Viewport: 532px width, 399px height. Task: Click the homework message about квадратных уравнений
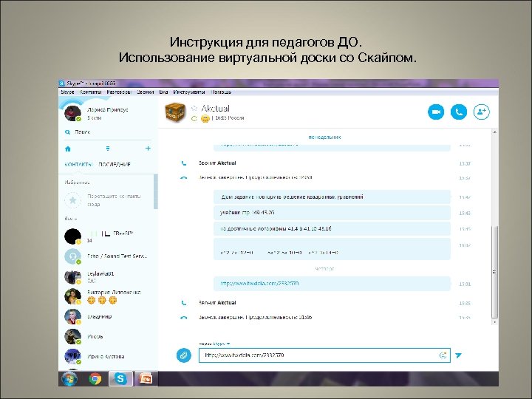(x=332, y=197)
